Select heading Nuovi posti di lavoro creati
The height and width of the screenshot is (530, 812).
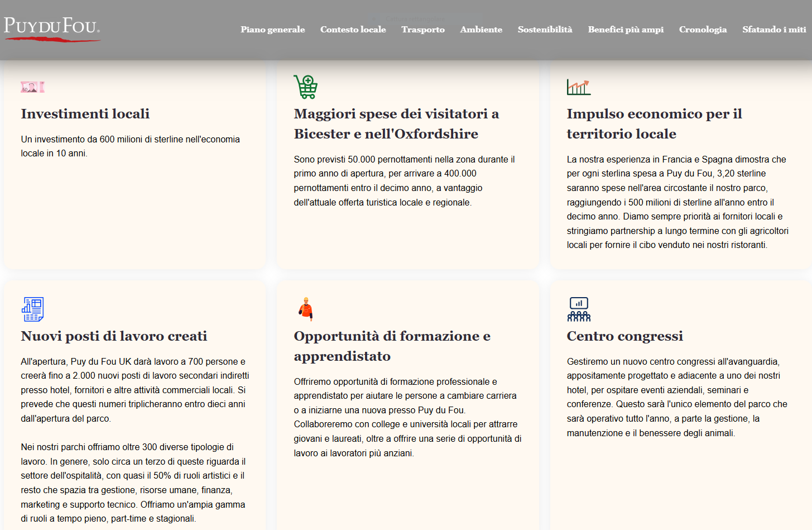pos(114,336)
